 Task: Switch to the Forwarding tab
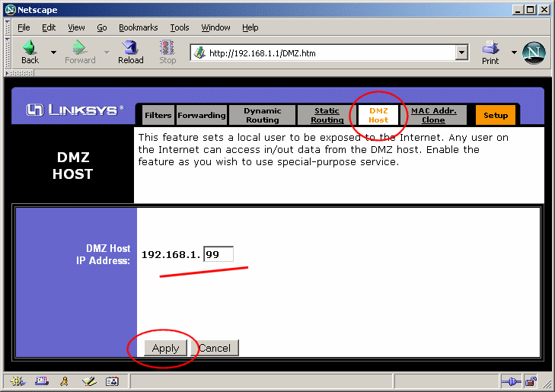pos(202,115)
